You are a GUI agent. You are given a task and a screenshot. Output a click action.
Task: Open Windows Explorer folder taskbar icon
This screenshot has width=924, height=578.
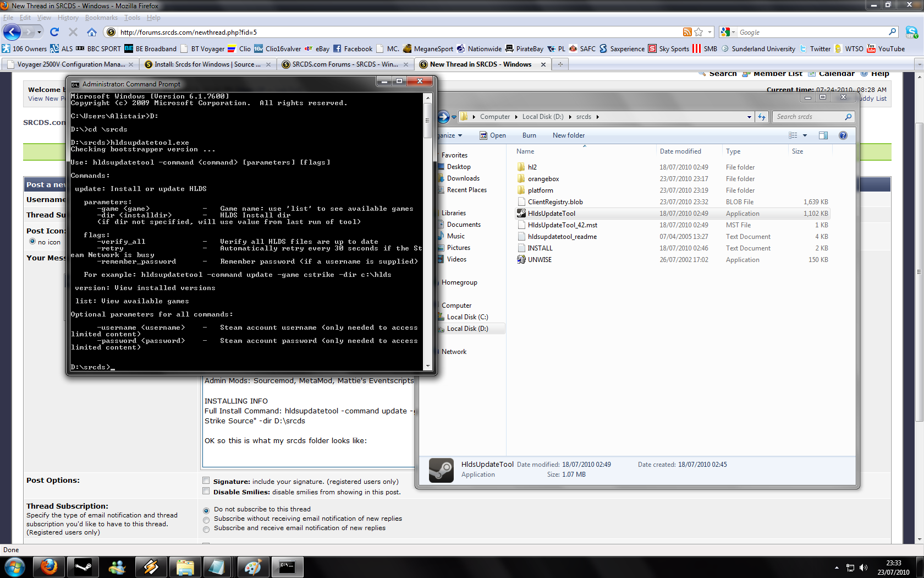pyautogui.click(x=185, y=567)
